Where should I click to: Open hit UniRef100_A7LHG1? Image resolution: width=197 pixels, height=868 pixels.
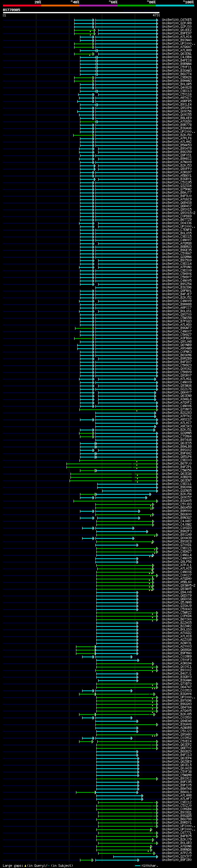pyautogui.click(x=177, y=379)
